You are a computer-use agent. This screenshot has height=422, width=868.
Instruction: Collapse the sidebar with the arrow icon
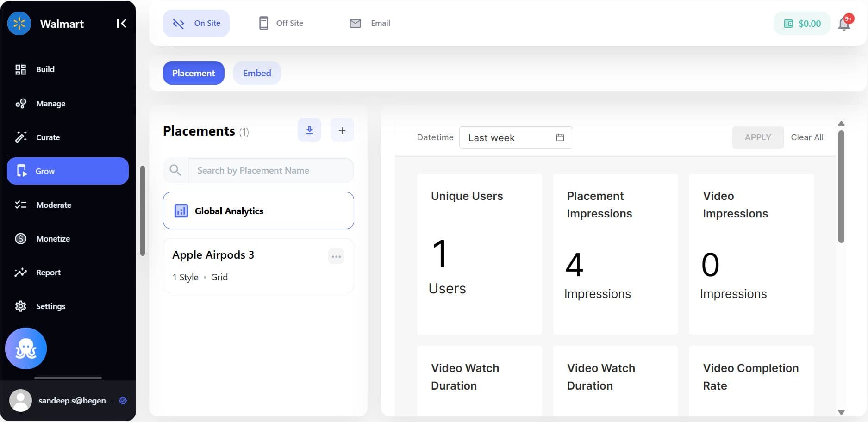click(x=121, y=23)
